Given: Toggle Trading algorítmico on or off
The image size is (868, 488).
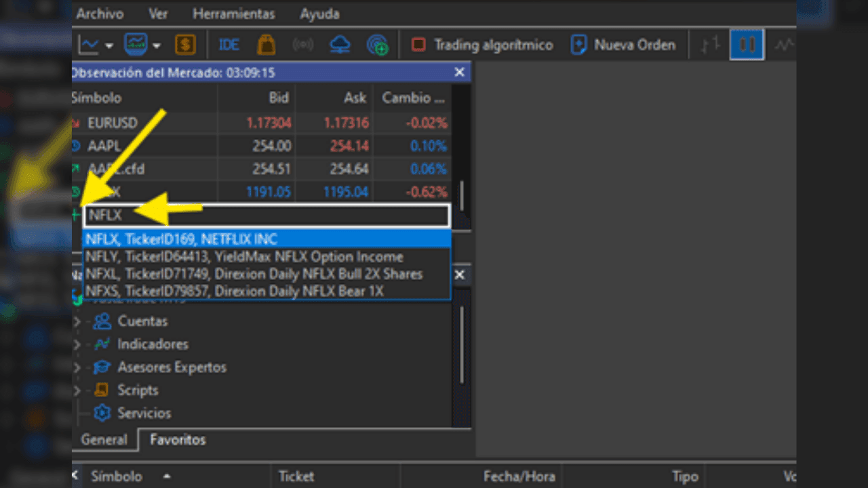Looking at the screenshot, I should click(x=483, y=45).
